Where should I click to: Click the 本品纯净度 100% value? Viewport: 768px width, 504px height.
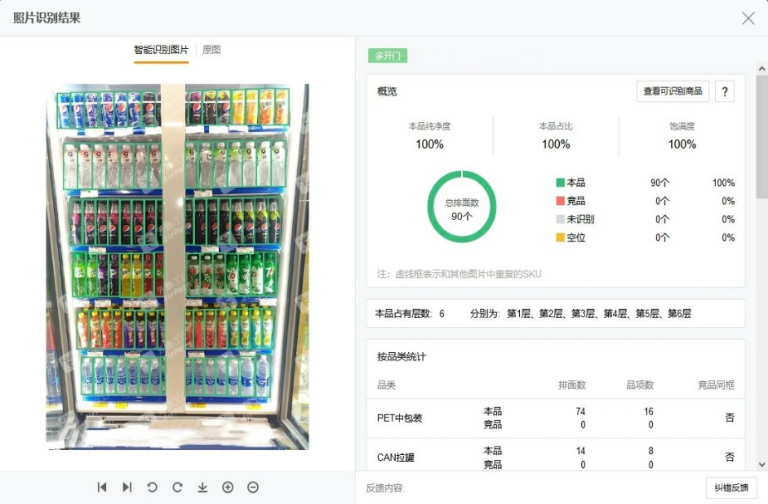(430, 144)
